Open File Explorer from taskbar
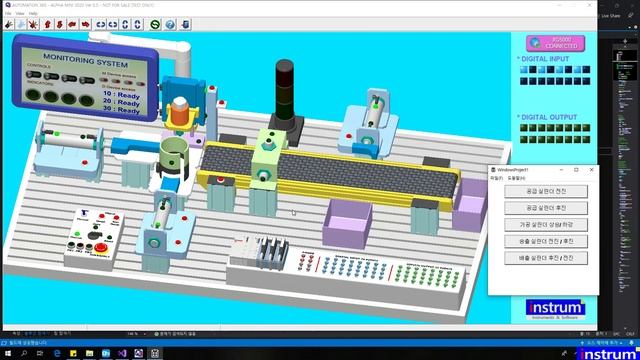The height and width of the screenshot is (360, 640). (89, 353)
